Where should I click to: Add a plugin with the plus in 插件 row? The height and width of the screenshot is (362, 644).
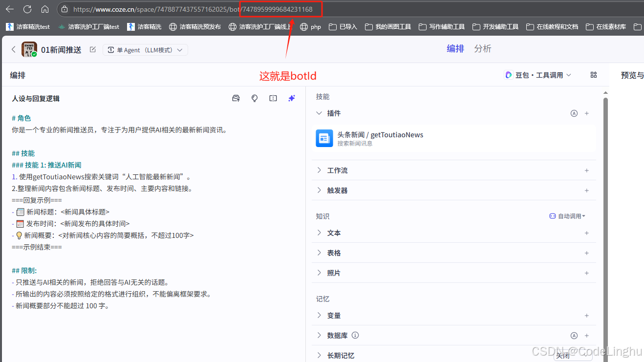click(x=587, y=113)
